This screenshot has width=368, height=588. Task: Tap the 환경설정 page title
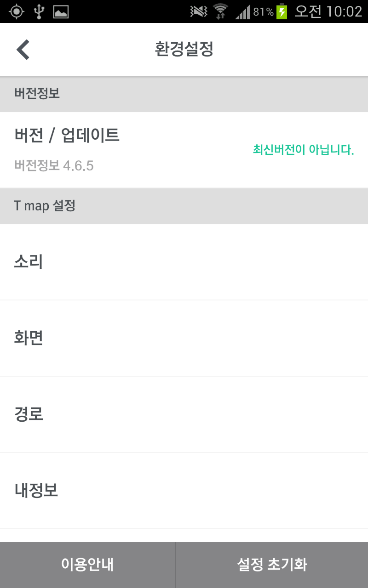tap(184, 50)
